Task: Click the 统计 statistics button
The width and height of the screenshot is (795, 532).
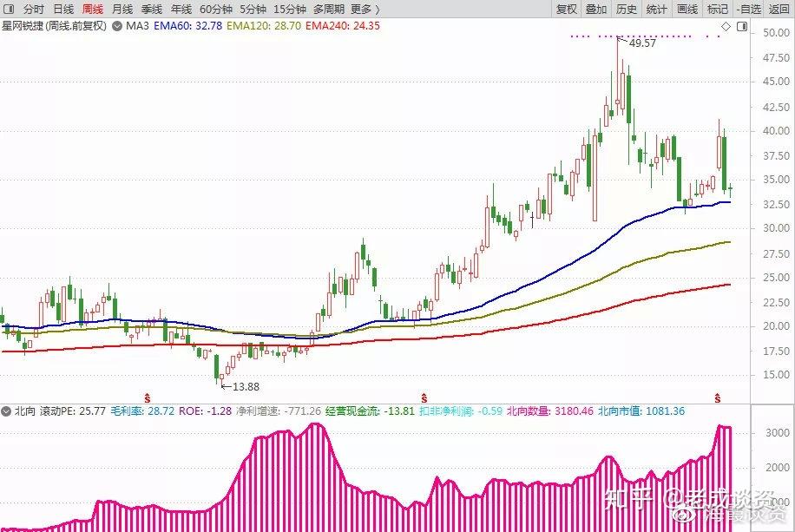Action: coord(657,10)
